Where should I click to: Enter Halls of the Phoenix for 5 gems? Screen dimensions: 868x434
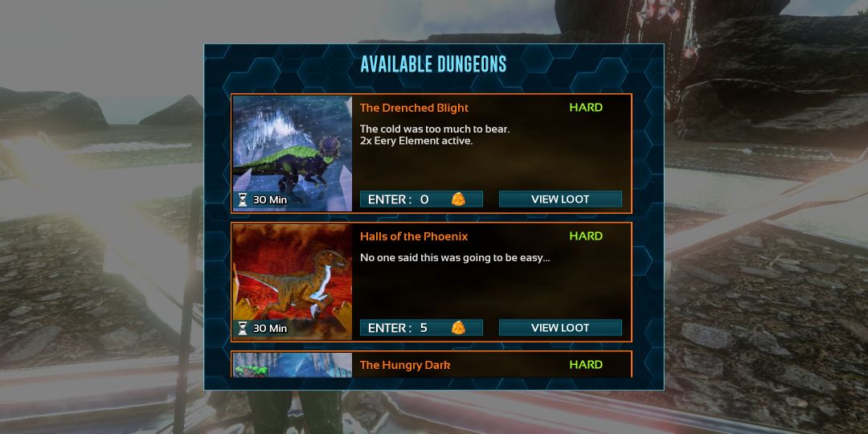(x=421, y=328)
